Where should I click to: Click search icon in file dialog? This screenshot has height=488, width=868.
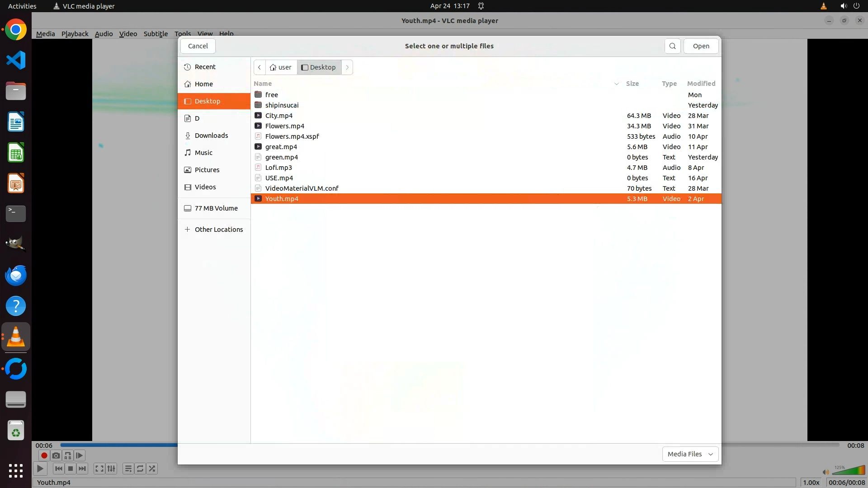point(672,46)
